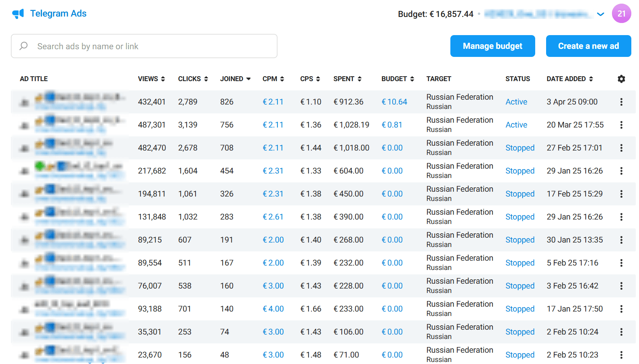Screen dimensions: 639x364
Task: Click the Active status of the 3 Apr ad
Action: point(516,102)
